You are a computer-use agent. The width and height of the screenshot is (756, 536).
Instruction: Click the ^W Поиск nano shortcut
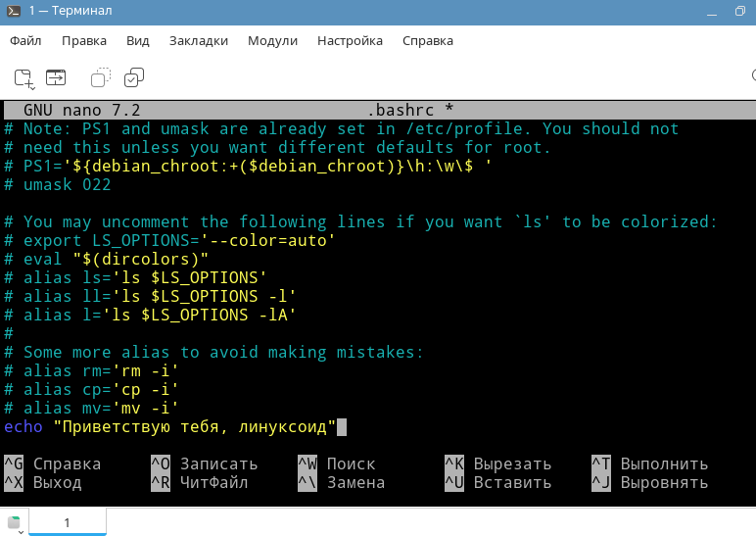[337, 463]
